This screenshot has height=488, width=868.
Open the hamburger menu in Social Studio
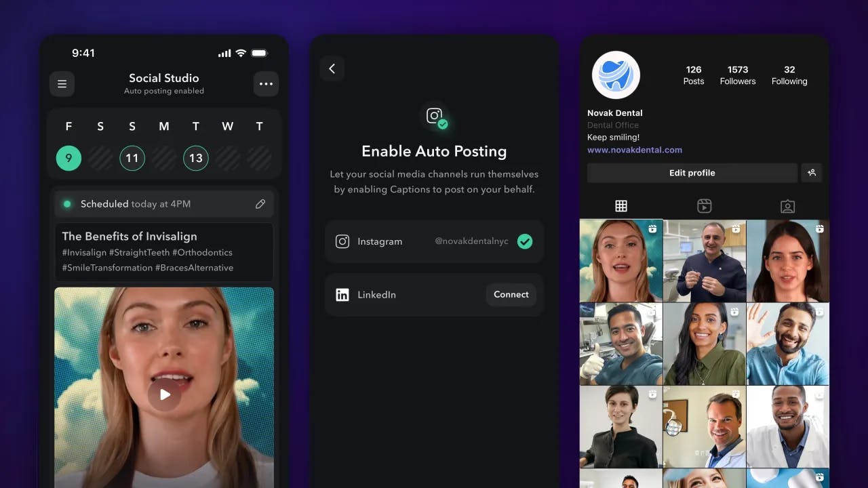tap(62, 84)
